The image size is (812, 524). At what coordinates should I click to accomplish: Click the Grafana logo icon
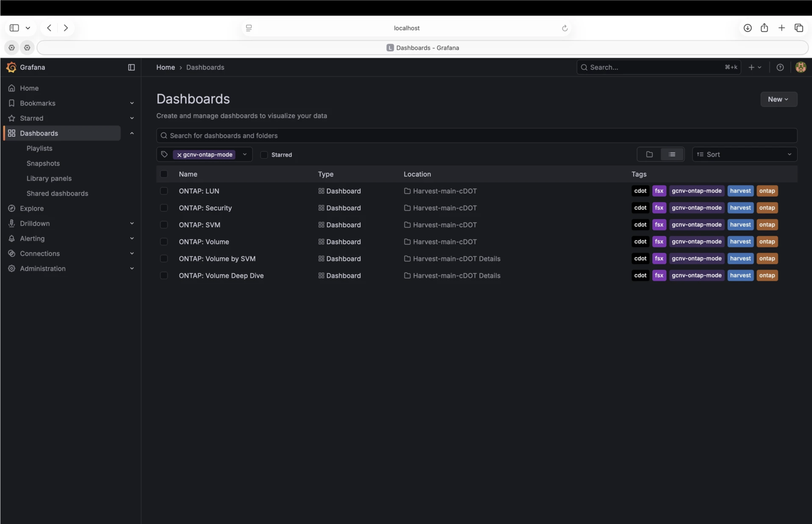11,67
